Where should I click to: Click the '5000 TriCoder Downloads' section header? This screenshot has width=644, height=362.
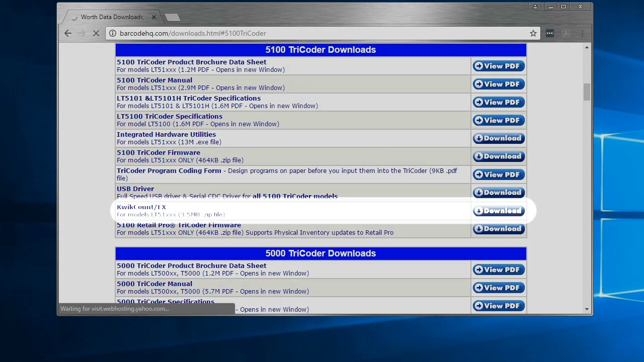320,253
